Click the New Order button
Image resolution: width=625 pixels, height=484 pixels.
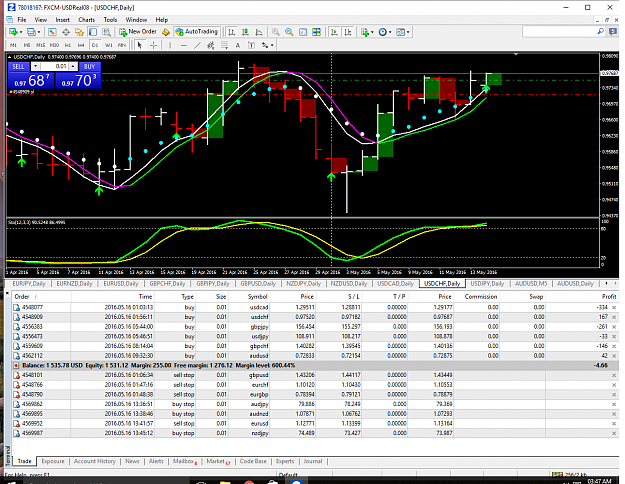[x=138, y=32]
